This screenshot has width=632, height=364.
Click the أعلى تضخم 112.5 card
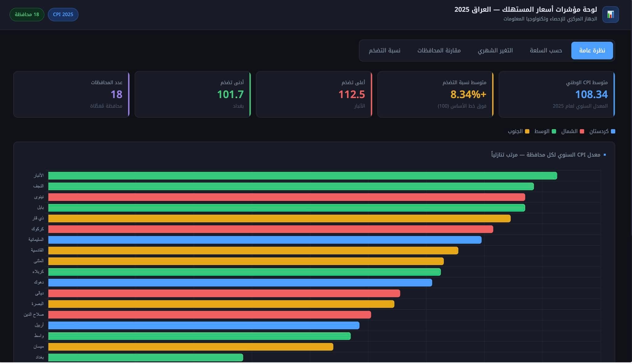[314, 94]
